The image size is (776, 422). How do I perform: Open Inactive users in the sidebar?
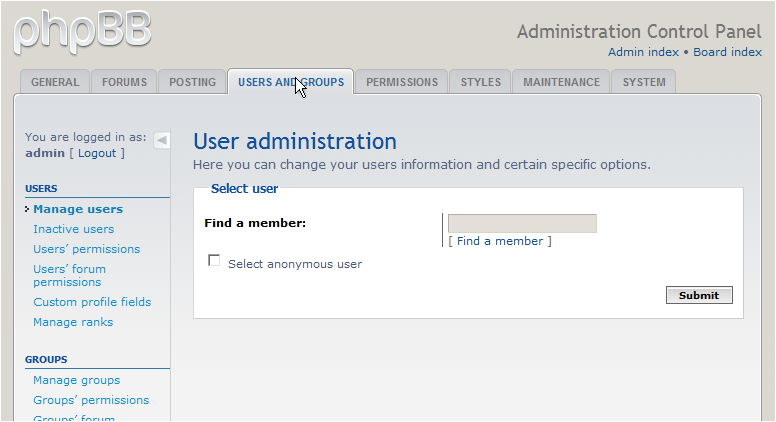click(x=74, y=230)
